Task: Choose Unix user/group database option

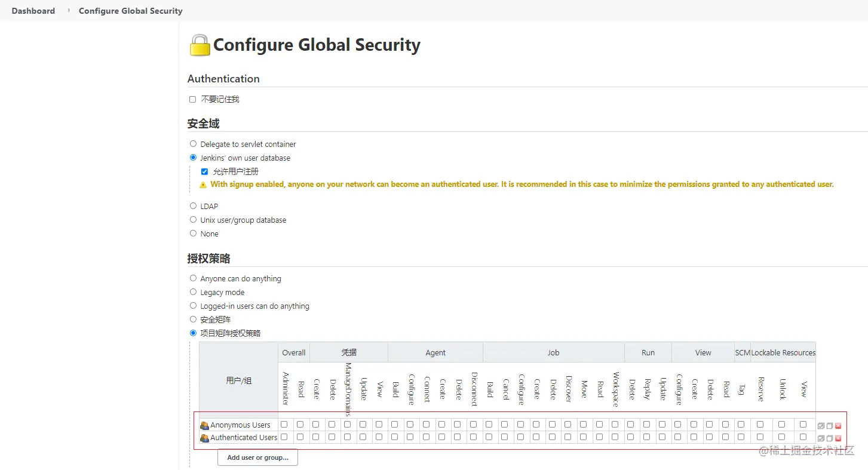Action: coord(193,220)
